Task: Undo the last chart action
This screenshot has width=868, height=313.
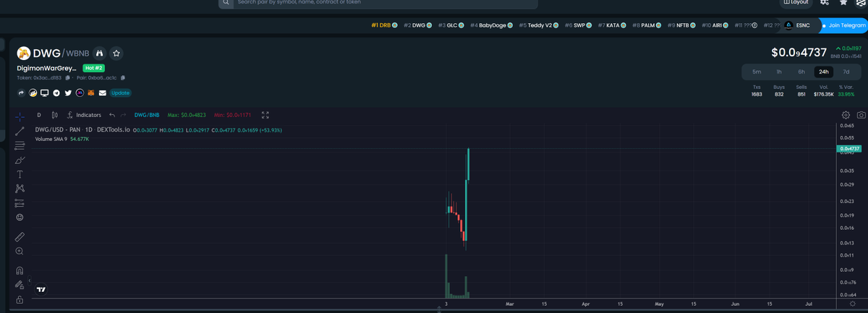Action: coord(112,115)
